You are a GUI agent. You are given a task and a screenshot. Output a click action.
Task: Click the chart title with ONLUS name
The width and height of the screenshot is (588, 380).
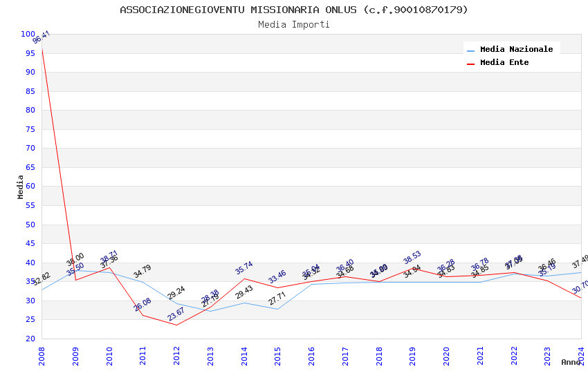coord(294,10)
